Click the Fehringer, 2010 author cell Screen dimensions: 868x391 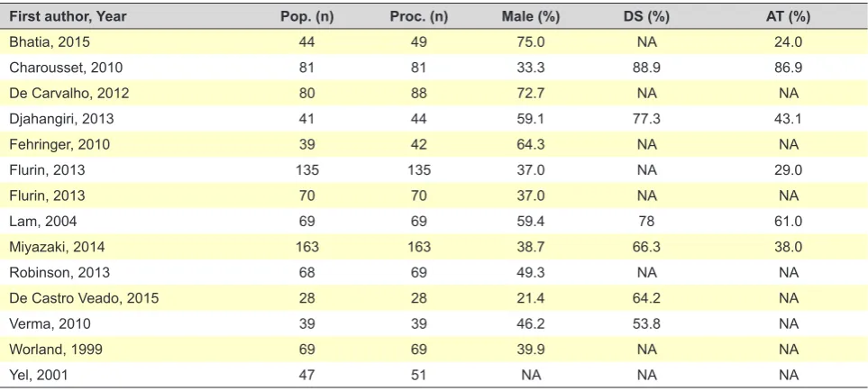coord(59,144)
